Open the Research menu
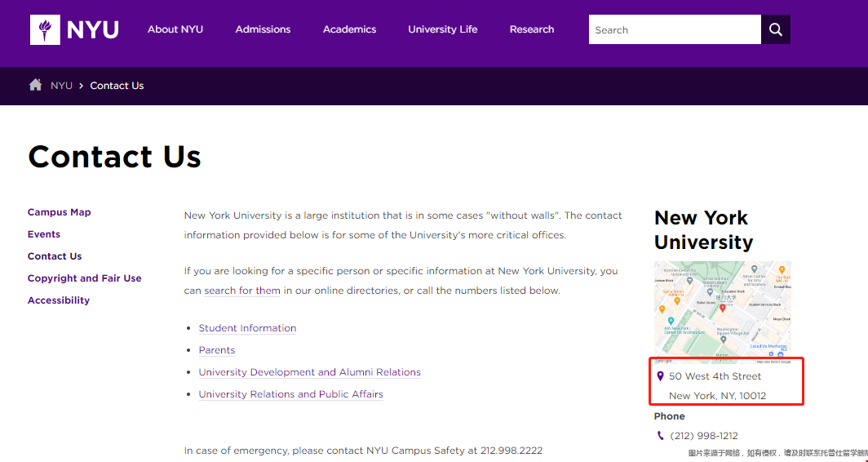This screenshot has height=462, width=868. [x=532, y=29]
